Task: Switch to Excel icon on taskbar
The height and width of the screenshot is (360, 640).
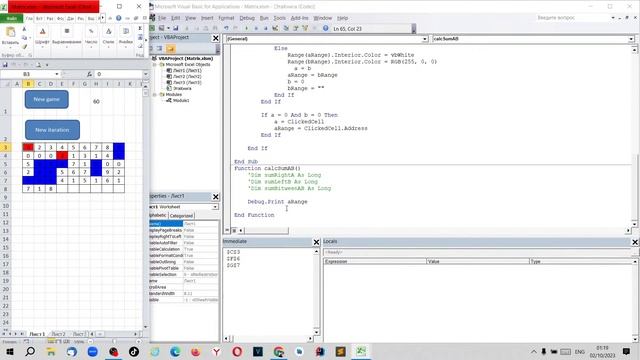Action: 361,351
